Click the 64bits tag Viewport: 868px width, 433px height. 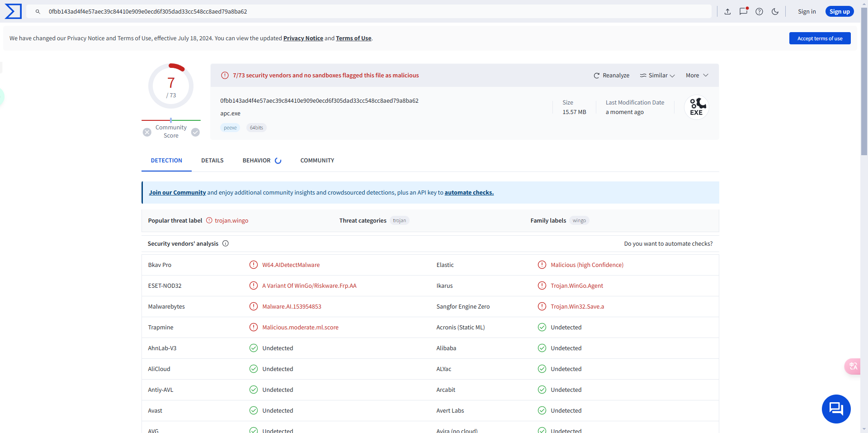[x=256, y=128]
